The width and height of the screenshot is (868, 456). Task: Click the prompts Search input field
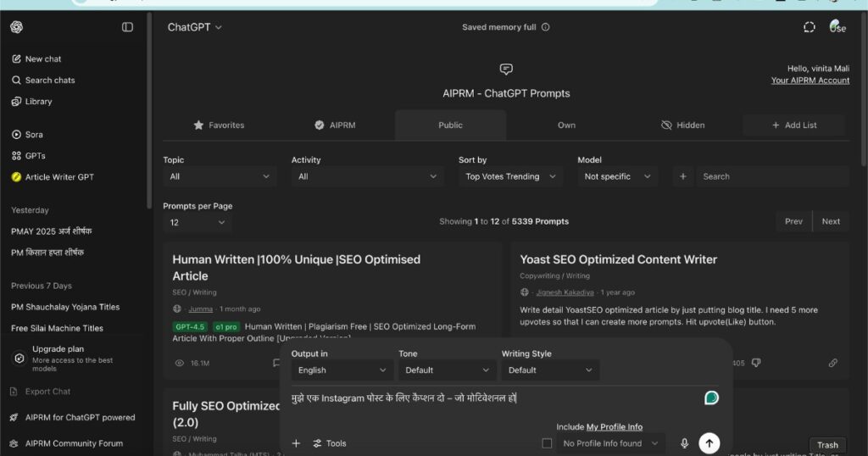pos(772,176)
